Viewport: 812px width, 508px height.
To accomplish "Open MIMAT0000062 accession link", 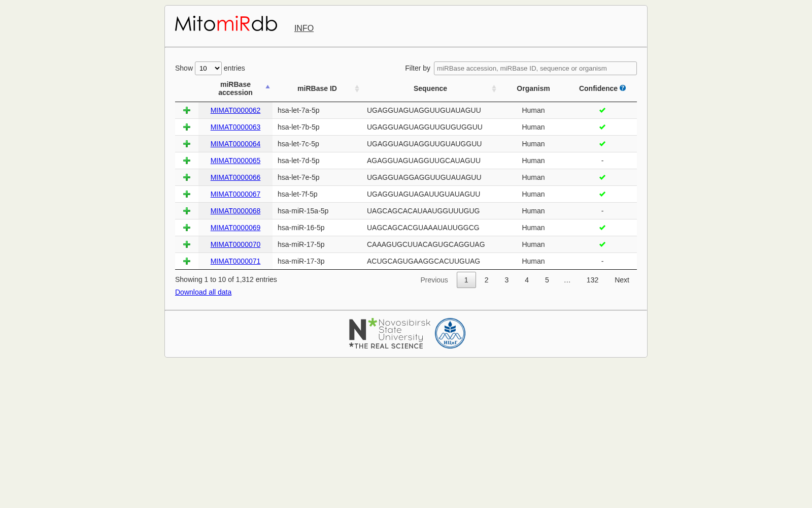I will (x=235, y=110).
